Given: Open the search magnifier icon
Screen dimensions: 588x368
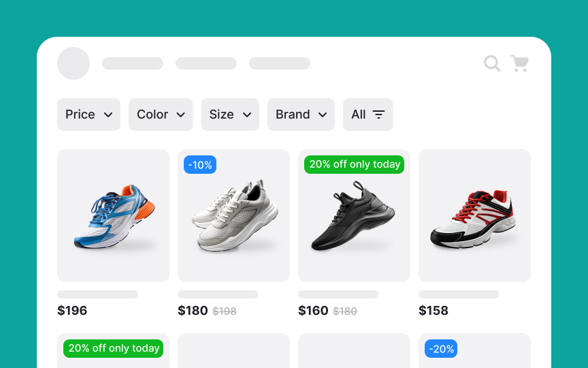Looking at the screenshot, I should tap(492, 63).
